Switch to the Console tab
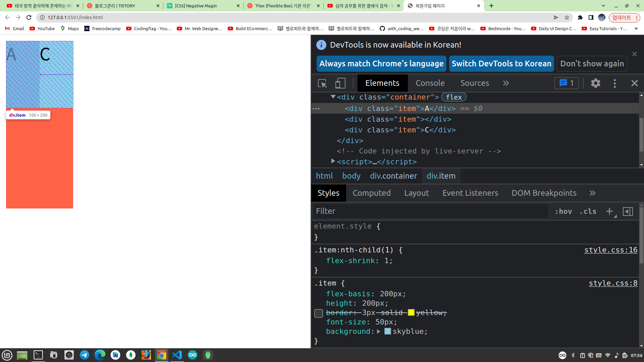 pos(430,83)
